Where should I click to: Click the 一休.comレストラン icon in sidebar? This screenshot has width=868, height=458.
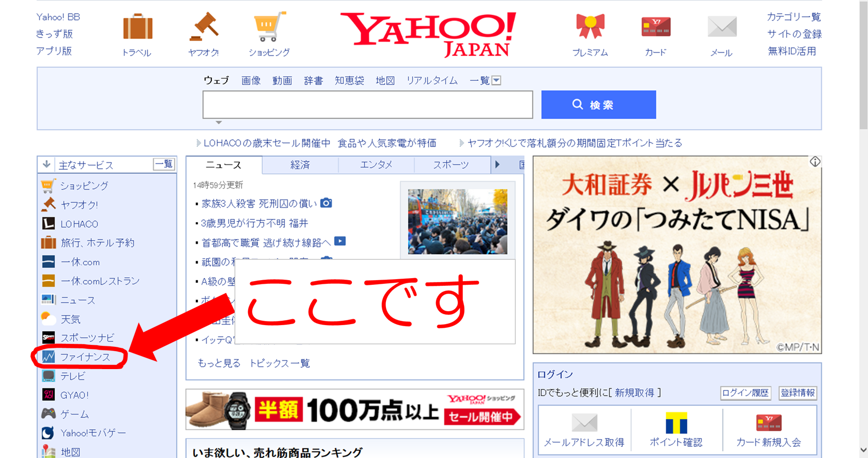(x=48, y=281)
